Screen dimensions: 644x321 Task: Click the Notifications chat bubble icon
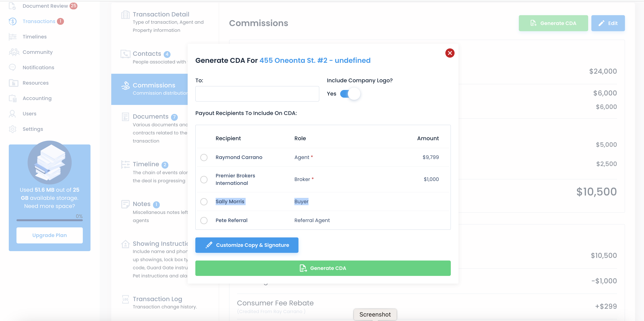point(12,68)
